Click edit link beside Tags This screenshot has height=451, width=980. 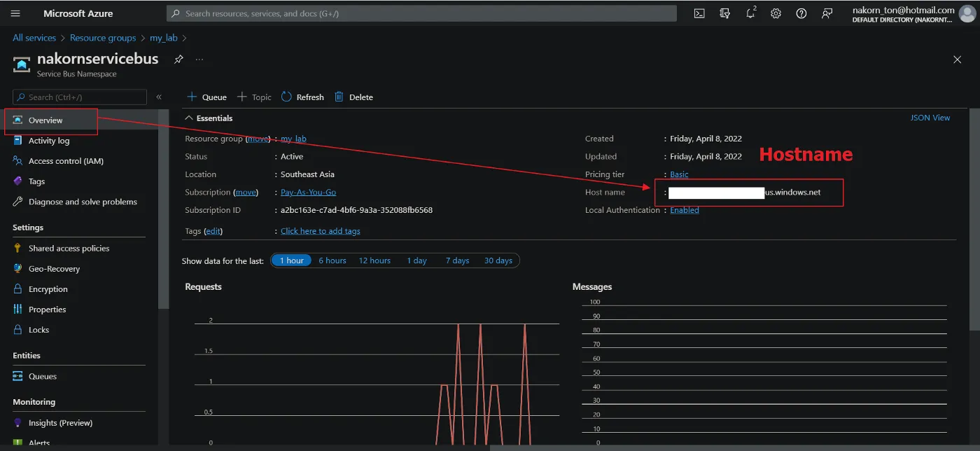click(213, 231)
